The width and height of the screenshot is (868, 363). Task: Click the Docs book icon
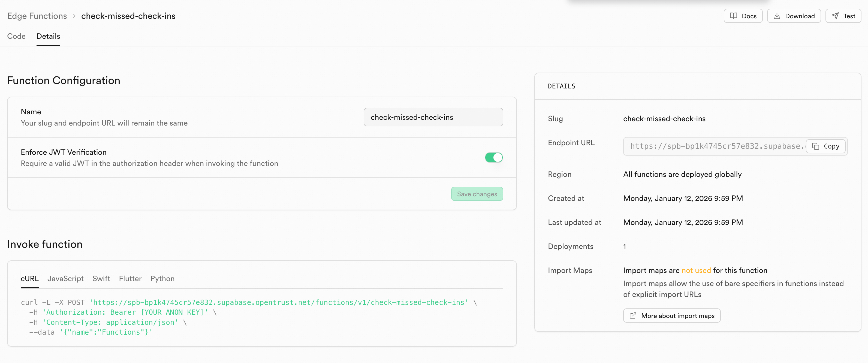(734, 16)
